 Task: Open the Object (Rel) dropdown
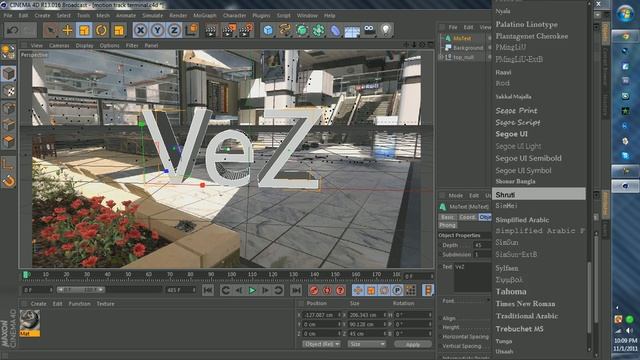(321, 344)
